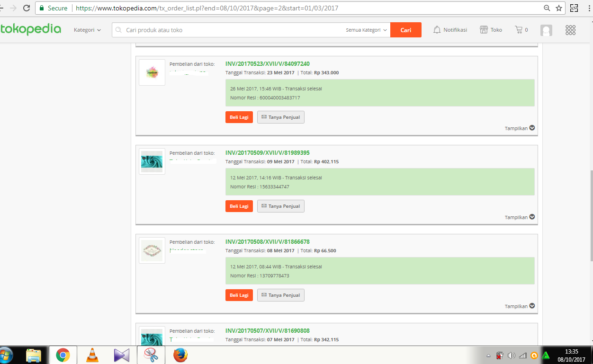Select the tokopedia URL in address bar

(x=207, y=8)
